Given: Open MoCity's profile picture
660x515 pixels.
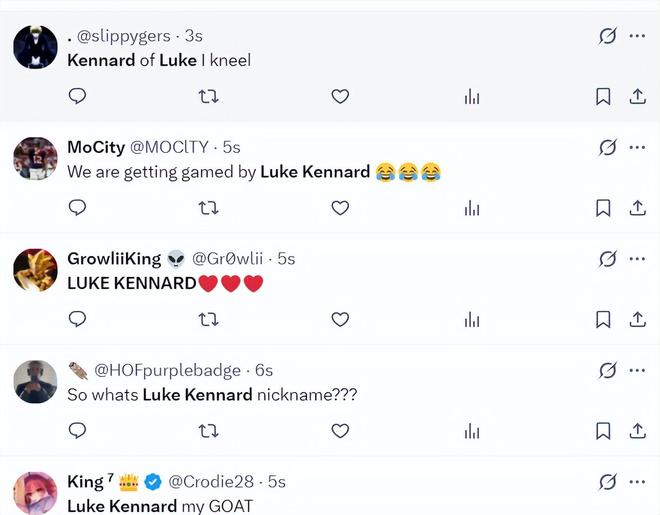Looking at the screenshot, I should [x=35, y=158].
